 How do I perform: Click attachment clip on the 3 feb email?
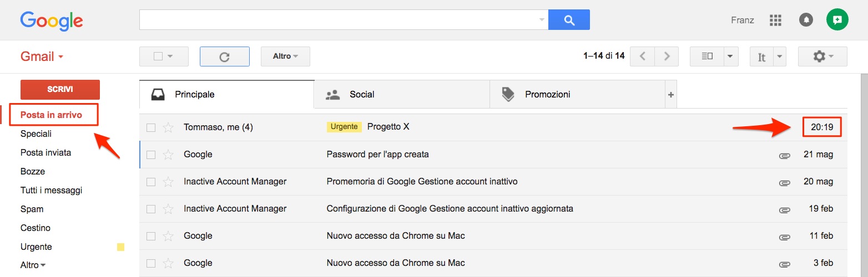[x=784, y=264]
